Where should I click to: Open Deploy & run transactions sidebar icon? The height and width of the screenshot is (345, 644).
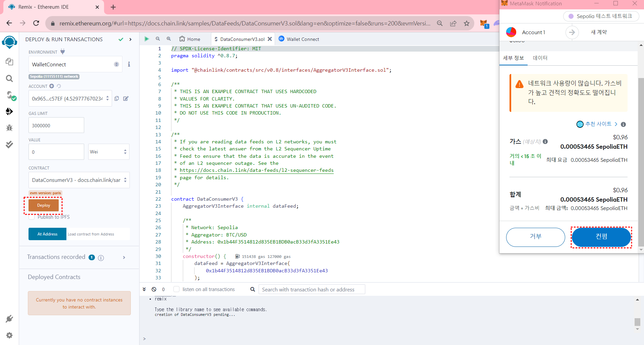[x=9, y=111]
